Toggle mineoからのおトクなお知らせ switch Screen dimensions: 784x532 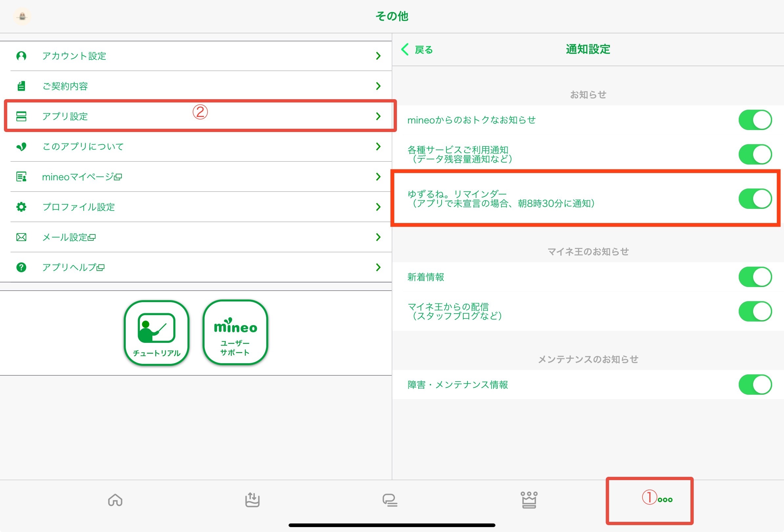(x=755, y=120)
